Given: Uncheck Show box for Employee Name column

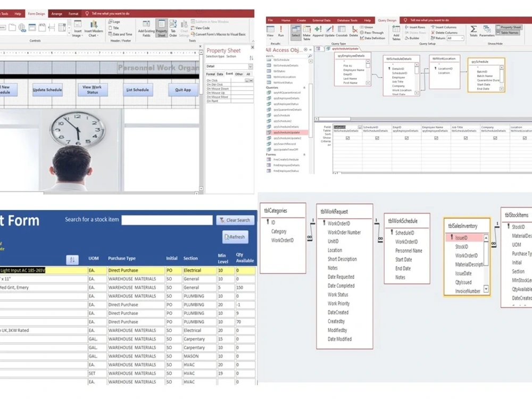Looking at the screenshot, I should pos(436,138).
